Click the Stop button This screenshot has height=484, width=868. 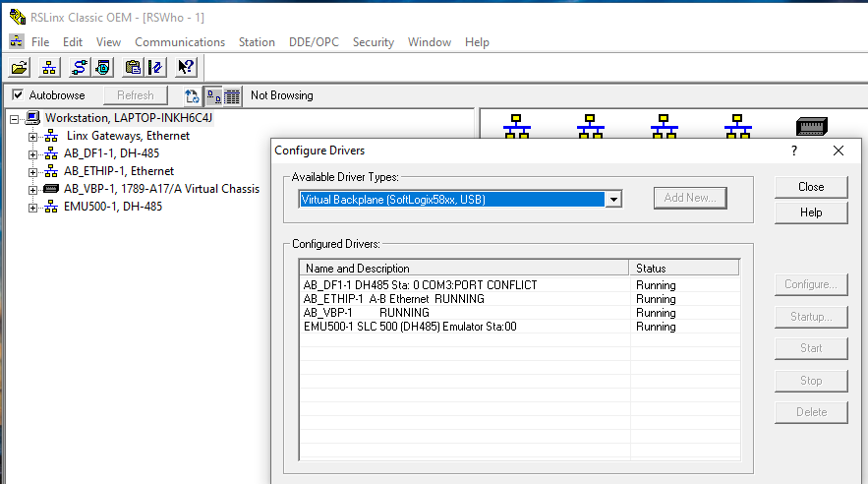click(811, 381)
